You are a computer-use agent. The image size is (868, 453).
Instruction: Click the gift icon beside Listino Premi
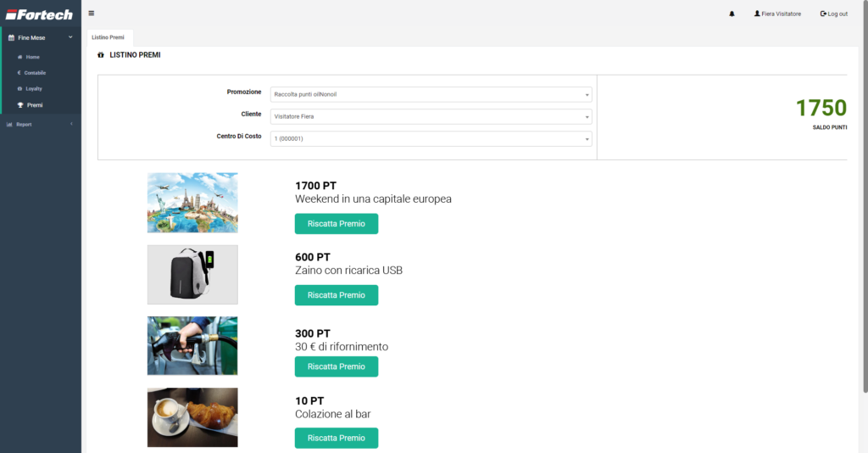click(x=101, y=55)
